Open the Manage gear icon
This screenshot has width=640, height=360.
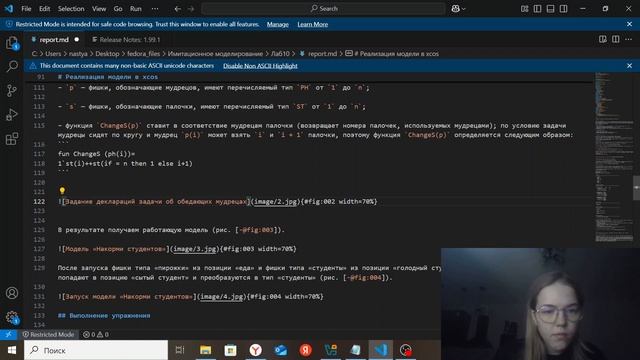click(x=12, y=317)
